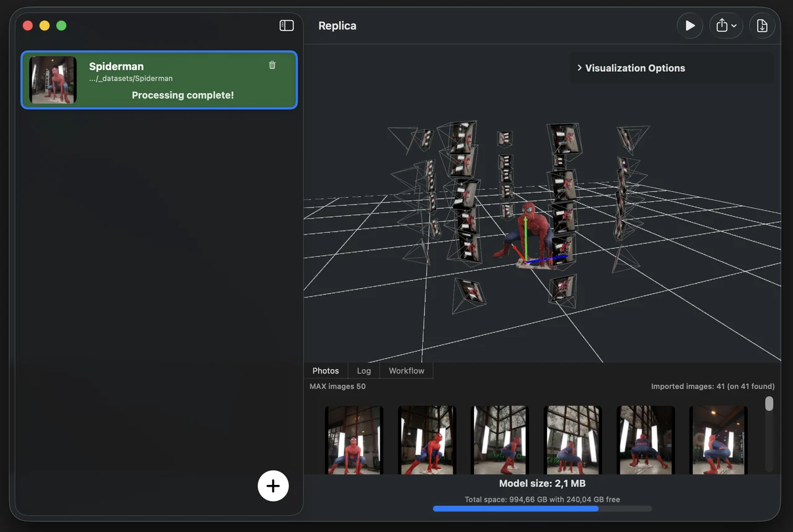Select the Spiderman project thumbnail in sidebar

point(53,80)
